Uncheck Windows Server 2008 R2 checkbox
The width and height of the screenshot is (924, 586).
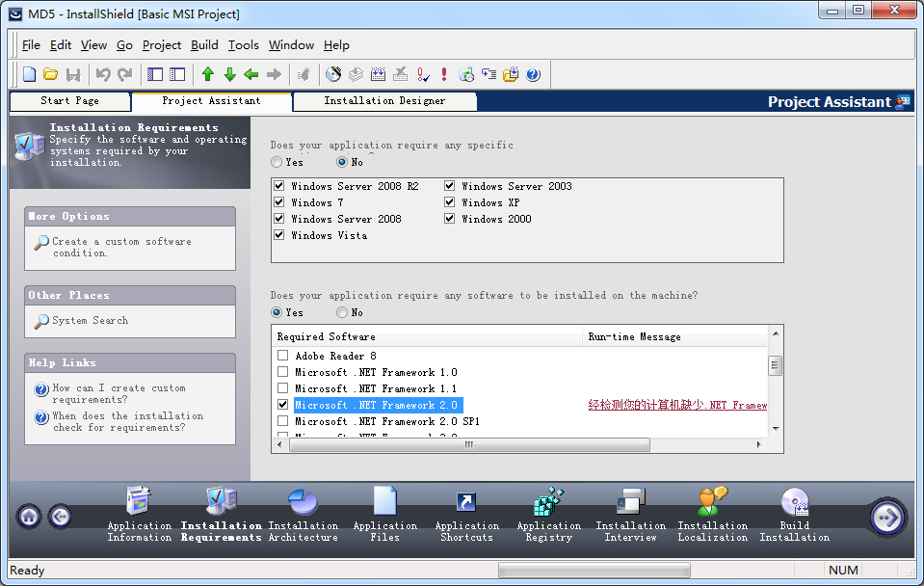[x=279, y=186]
